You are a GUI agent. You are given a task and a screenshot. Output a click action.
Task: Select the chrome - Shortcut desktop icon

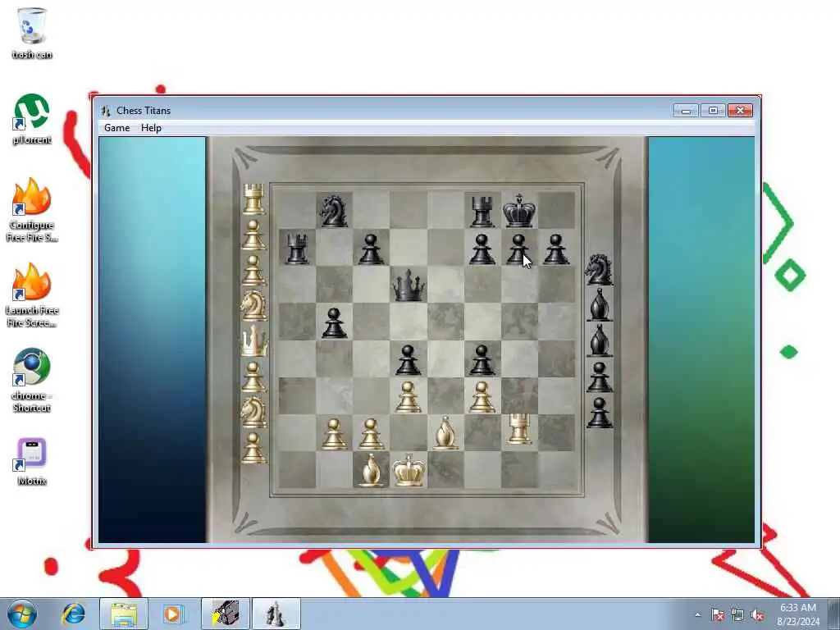[x=32, y=381]
